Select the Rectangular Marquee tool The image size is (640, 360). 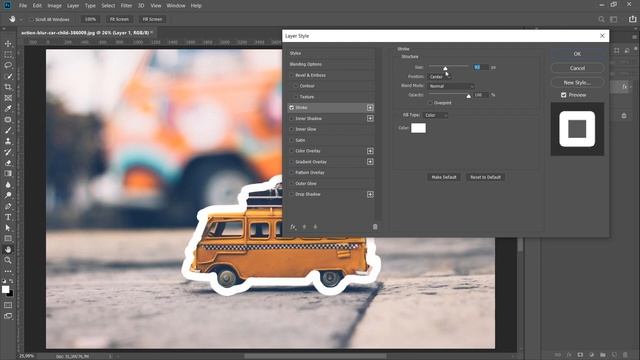(8, 54)
